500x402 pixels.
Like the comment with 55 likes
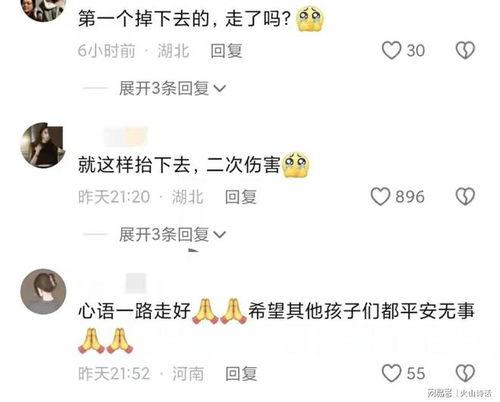[x=391, y=373]
